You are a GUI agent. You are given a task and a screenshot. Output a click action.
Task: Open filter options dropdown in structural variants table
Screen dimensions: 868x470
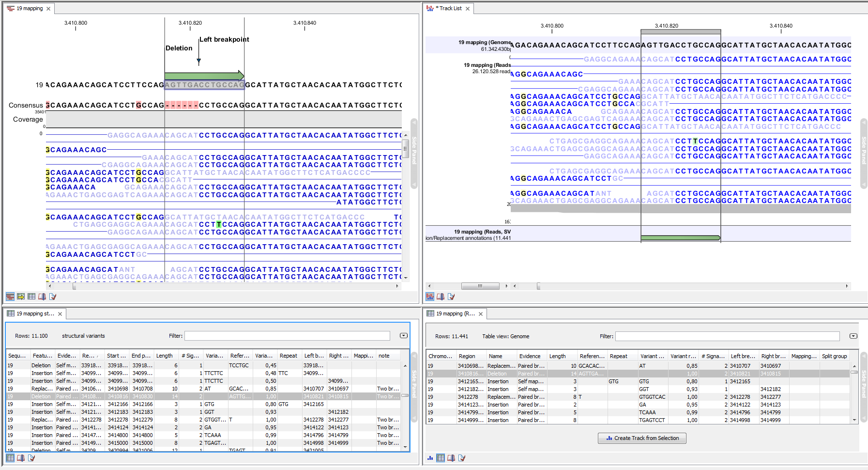pos(404,336)
